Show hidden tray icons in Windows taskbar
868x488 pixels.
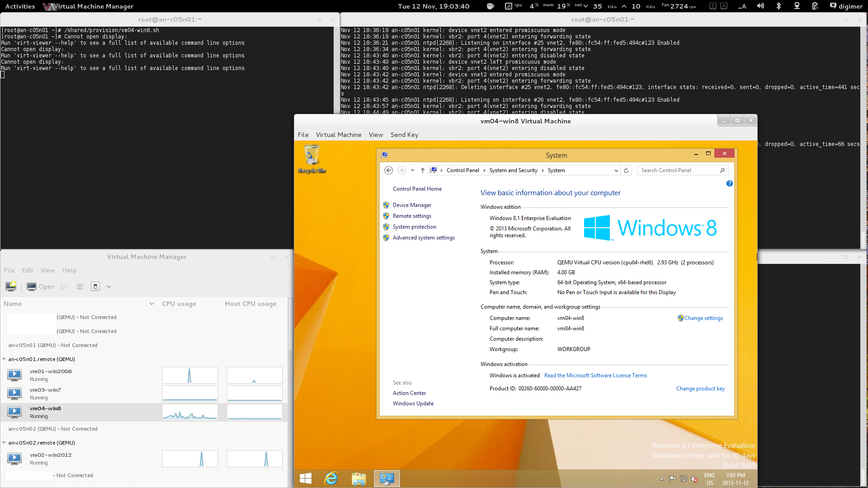pos(661,479)
